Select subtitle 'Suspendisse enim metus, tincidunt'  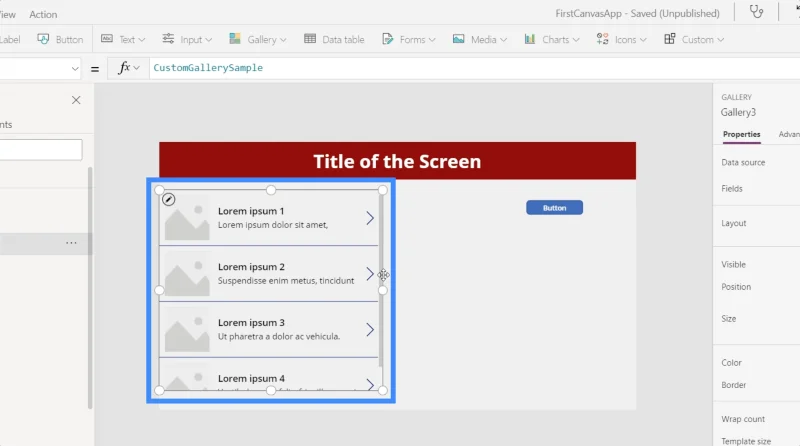[286, 281]
